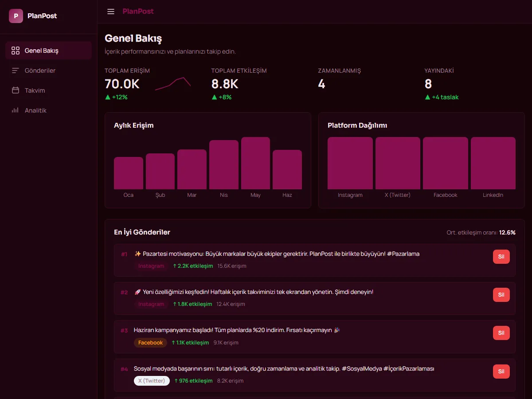Click the 1.1K etkileşim stat
Viewport: 532px width, 399px height.
point(190,343)
